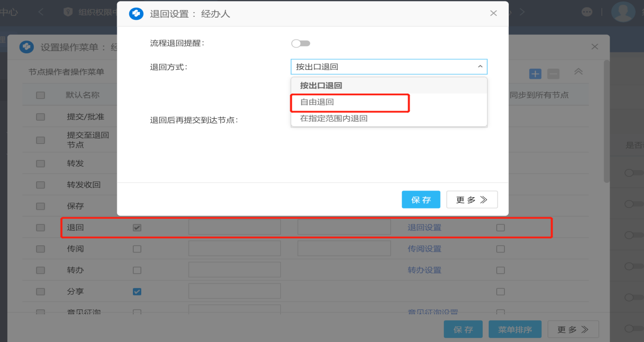
Task: Tick the row-selection checkbox before 转办
Action: point(40,271)
